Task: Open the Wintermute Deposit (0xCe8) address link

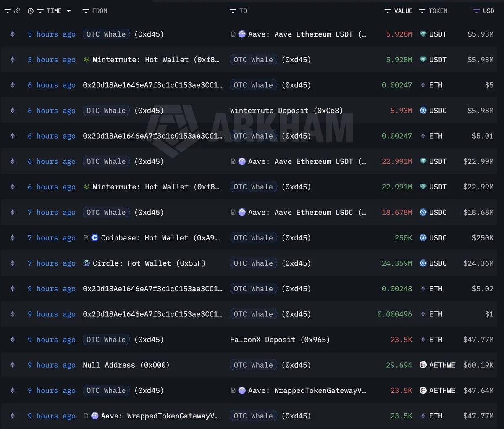Action: click(x=286, y=111)
